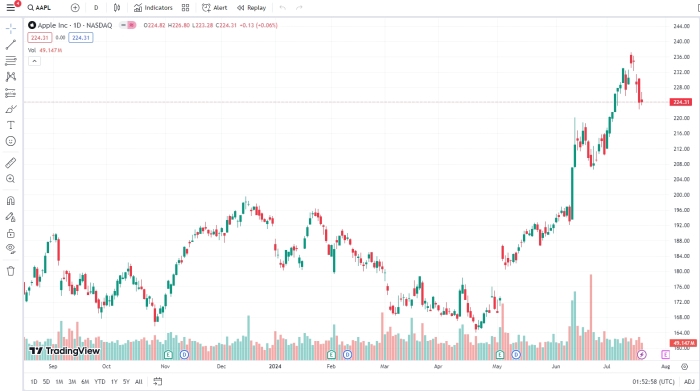Select the text annotation tool
Image resolution: width=700 pixels, height=391 pixels.
[x=11, y=125]
